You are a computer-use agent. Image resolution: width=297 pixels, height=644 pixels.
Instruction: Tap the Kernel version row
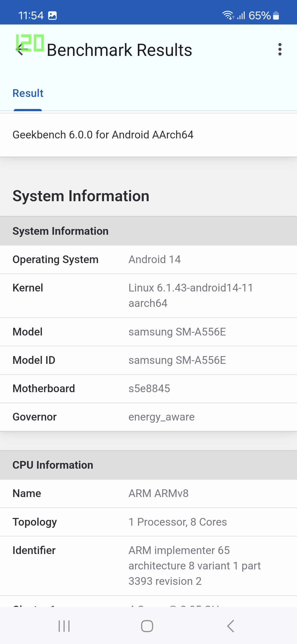point(148,296)
